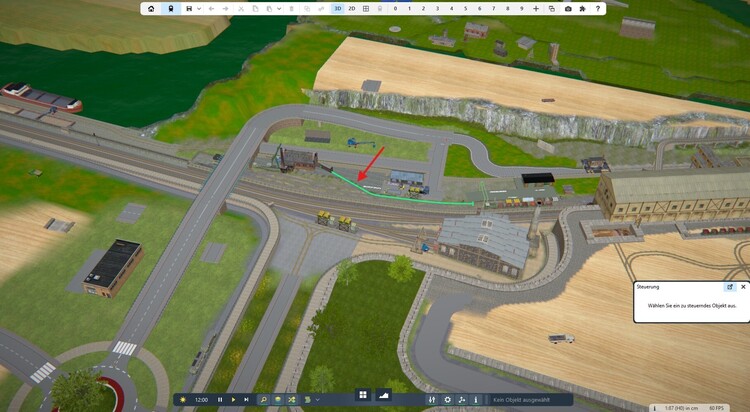
Task: Switch view to 2D mode
Action: click(x=351, y=8)
